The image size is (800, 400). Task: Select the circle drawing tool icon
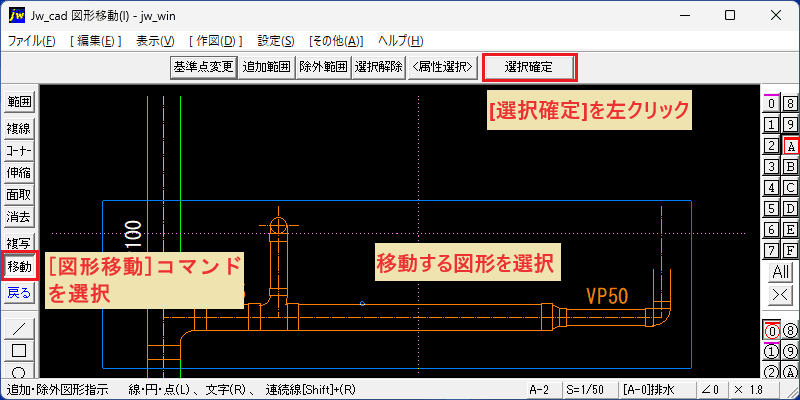(19, 370)
